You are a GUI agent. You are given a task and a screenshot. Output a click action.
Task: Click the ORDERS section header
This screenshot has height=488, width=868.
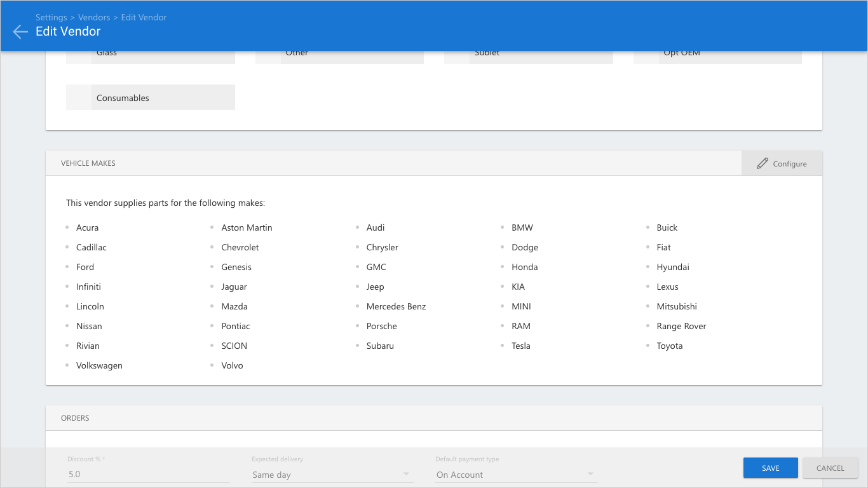[x=75, y=418]
